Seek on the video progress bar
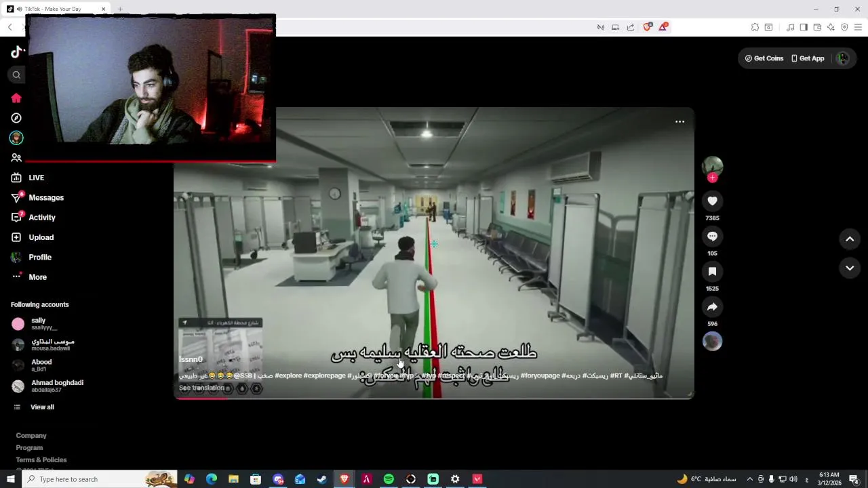 pyautogui.click(x=434, y=398)
